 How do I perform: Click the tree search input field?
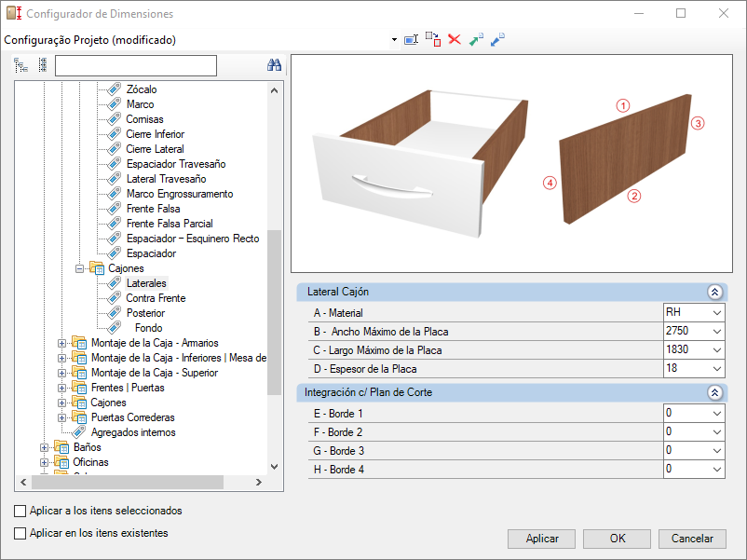click(136, 66)
